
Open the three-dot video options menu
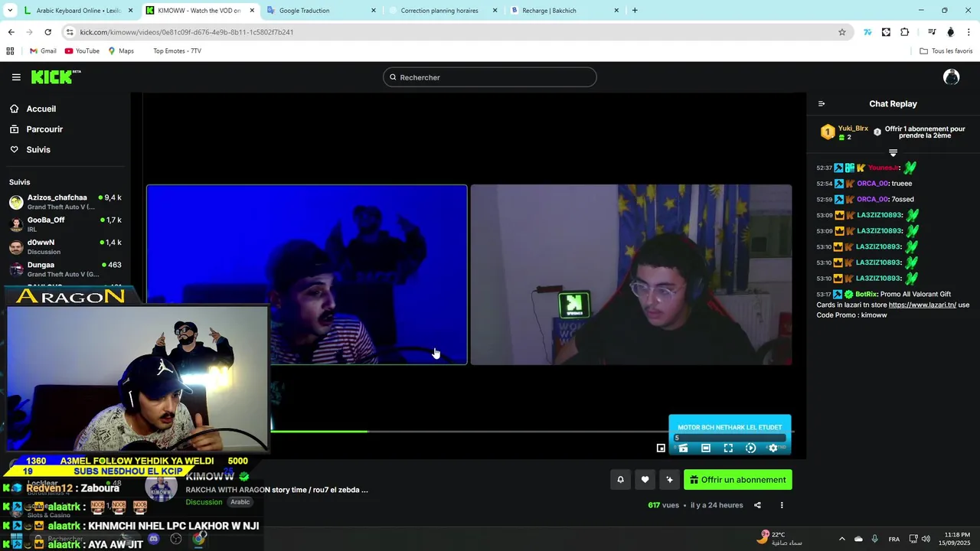[x=782, y=505]
